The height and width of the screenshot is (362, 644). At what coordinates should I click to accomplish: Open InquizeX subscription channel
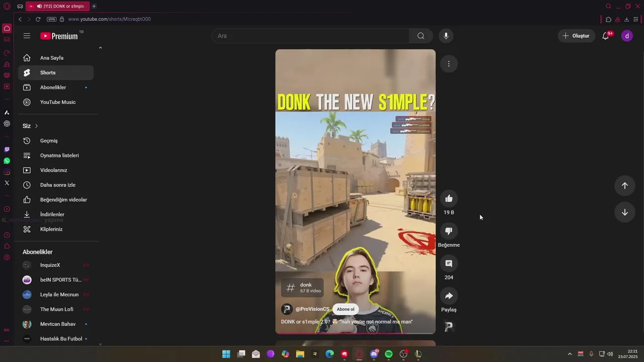56,265
